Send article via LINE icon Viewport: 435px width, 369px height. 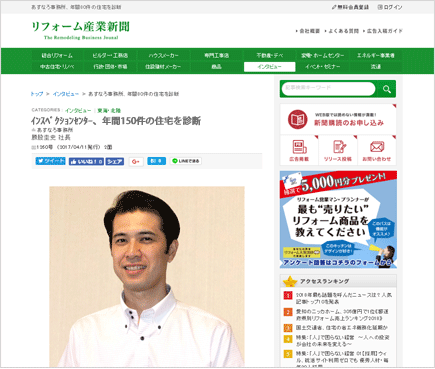point(186,161)
